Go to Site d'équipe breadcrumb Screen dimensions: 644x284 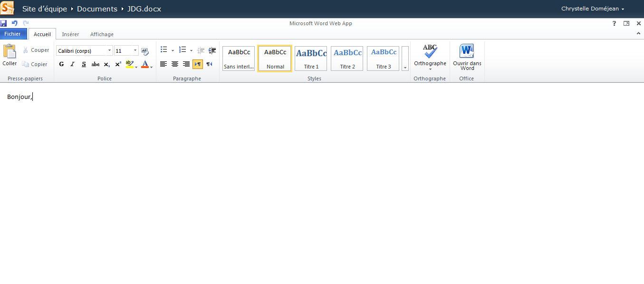click(45, 9)
